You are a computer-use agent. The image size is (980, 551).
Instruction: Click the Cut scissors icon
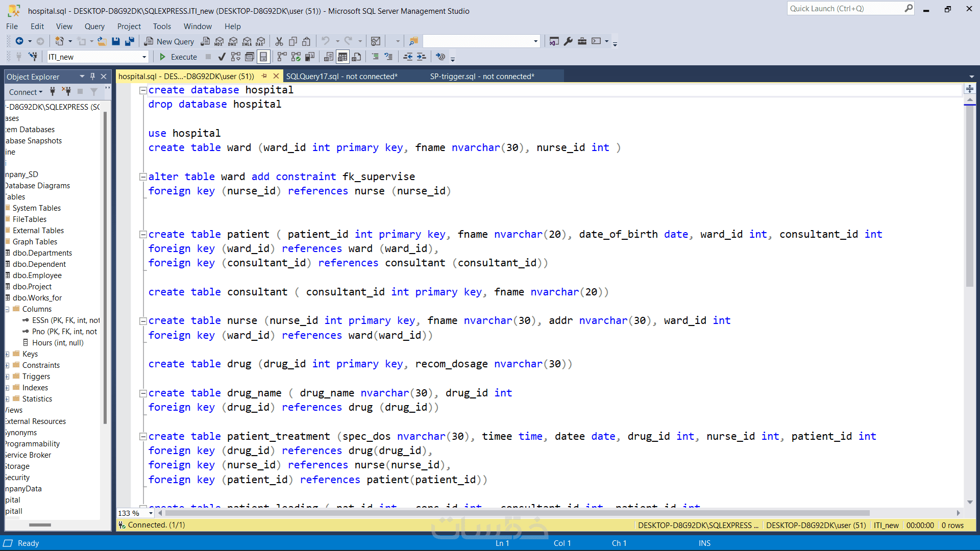(x=279, y=41)
